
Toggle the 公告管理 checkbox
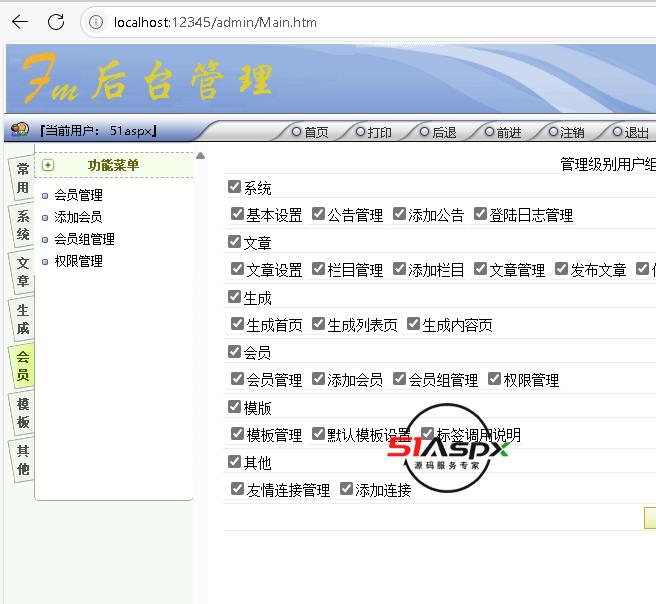[x=318, y=214]
